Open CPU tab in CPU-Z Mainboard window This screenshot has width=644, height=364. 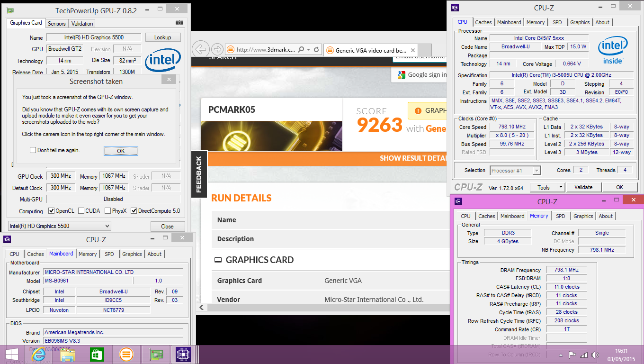click(x=15, y=254)
